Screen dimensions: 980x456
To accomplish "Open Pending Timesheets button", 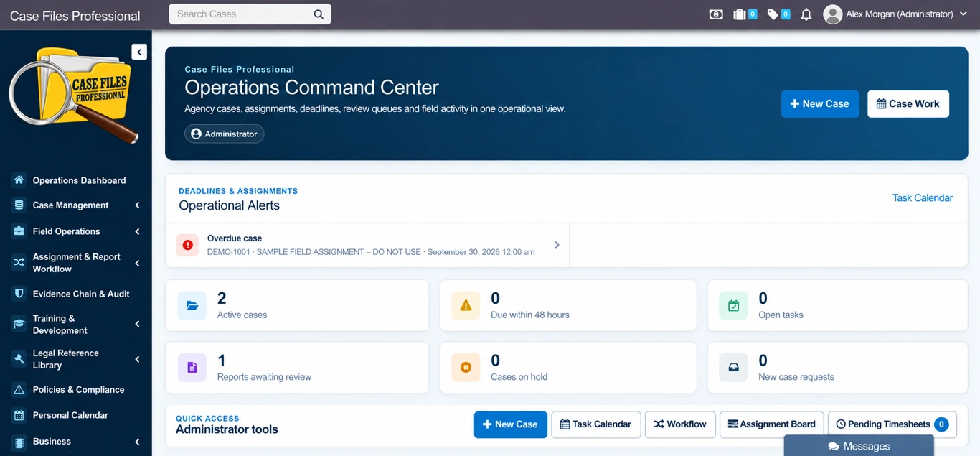I will [x=892, y=424].
